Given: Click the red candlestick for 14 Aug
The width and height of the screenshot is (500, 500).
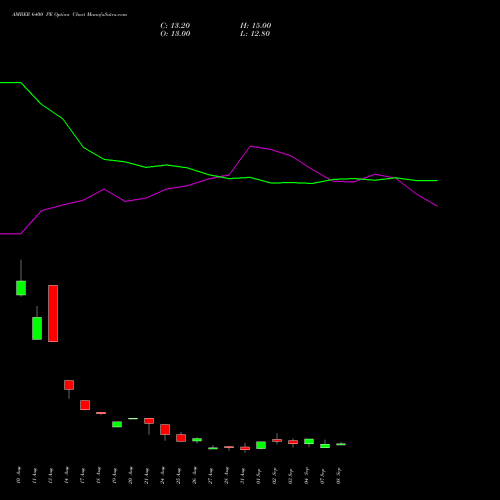Looking at the screenshot, I should (x=69, y=385).
